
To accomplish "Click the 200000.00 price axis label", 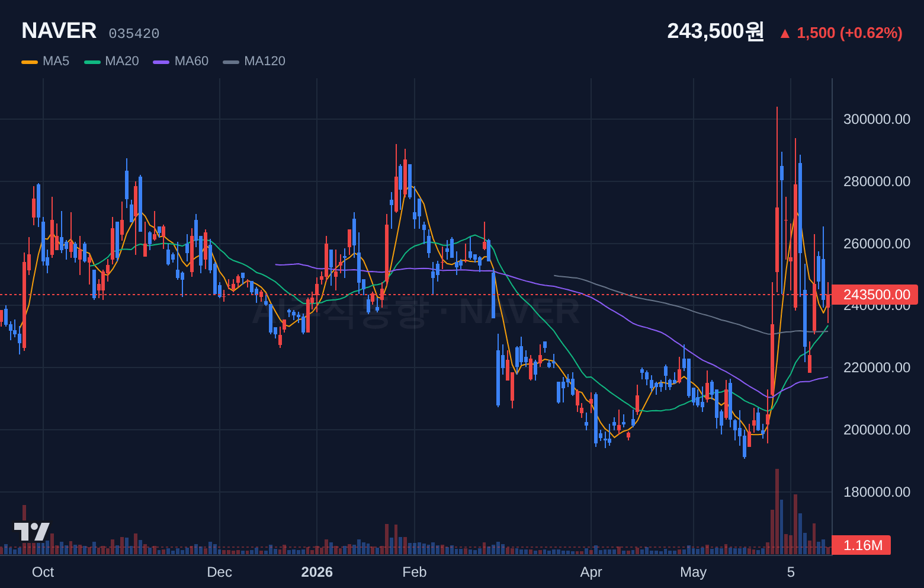I will pyautogui.click(x=877, y=430).
